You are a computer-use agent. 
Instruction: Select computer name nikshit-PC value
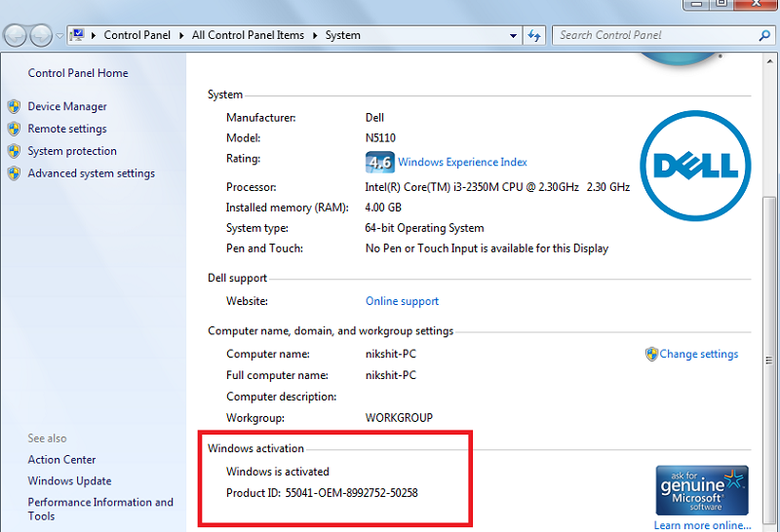(391, 354)
